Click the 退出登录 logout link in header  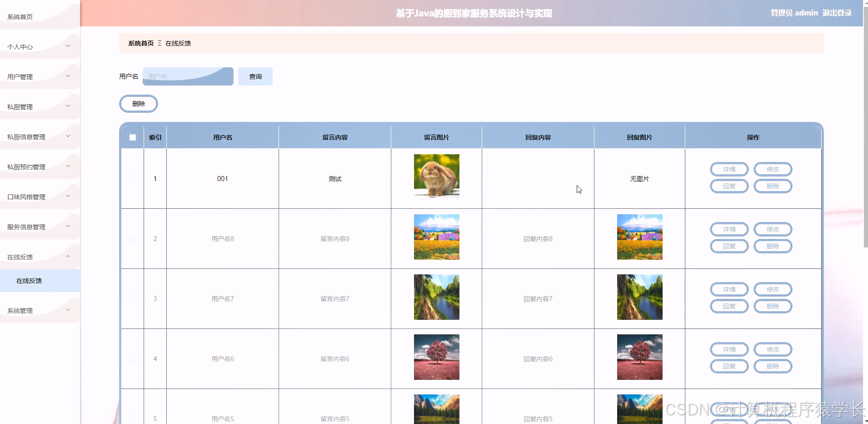(x=837, y=13)
